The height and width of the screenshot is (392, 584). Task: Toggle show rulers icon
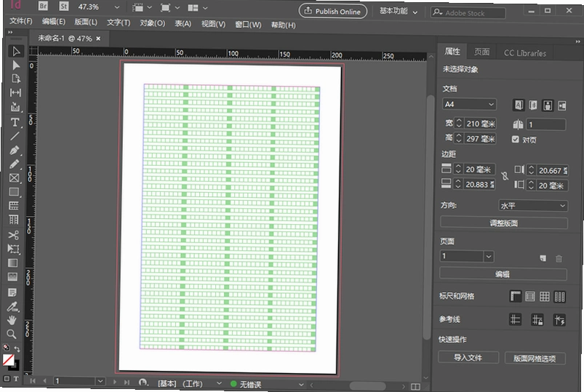516,296
